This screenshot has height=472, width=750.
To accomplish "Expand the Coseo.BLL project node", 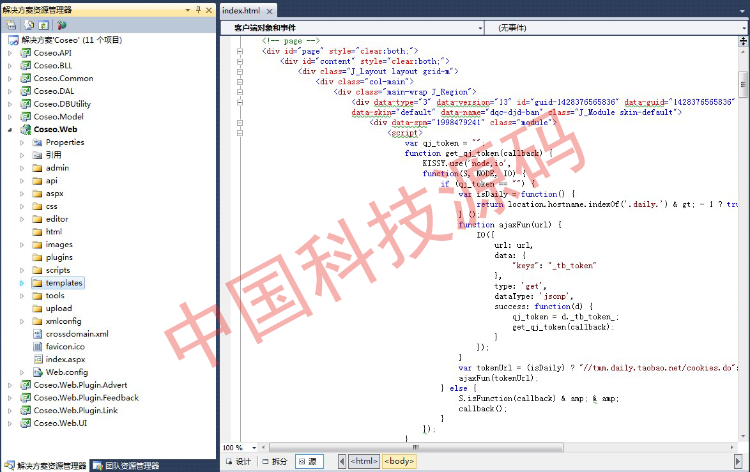I will [10, 66].
